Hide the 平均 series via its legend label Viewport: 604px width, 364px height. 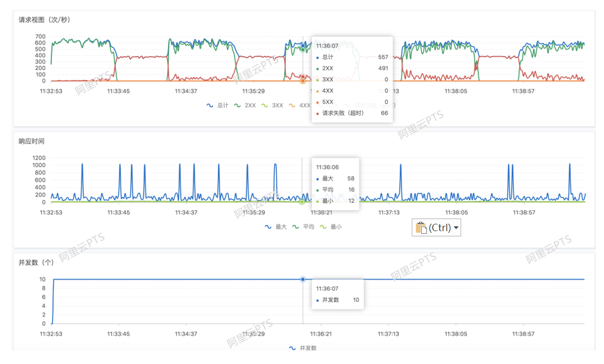(x=308, y=227)
